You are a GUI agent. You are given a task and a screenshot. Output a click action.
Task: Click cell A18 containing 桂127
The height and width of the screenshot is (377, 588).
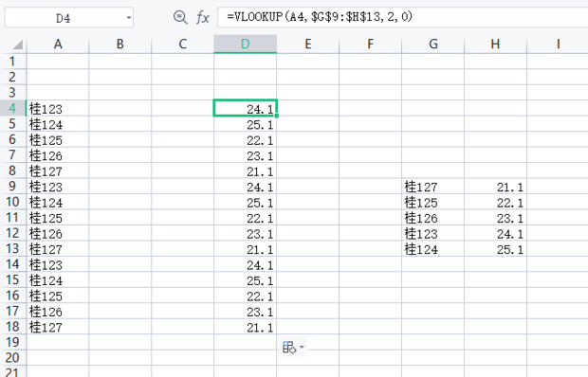pos(58,327)
